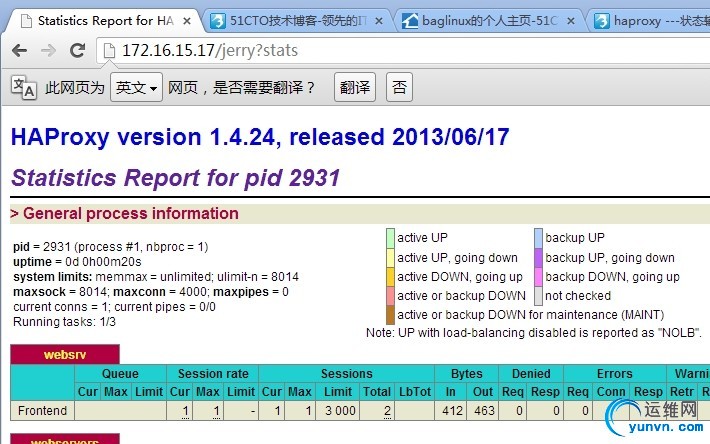Click the Retr sub-header
The height and width of the screenshot is (444, 710).
pyautogui.click(x=681, y=391)
